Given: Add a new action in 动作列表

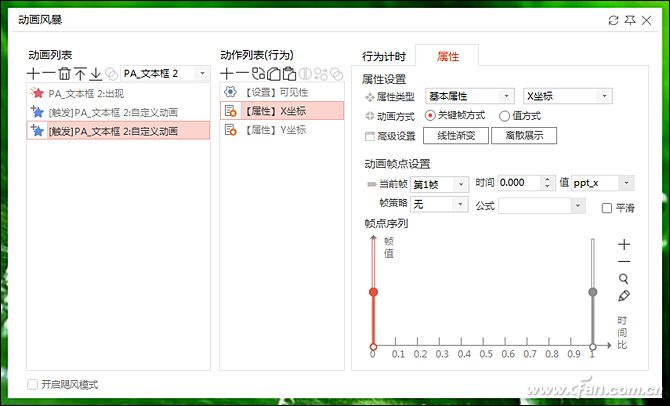Looking at the screenshot, I should (x=226, y=74).
